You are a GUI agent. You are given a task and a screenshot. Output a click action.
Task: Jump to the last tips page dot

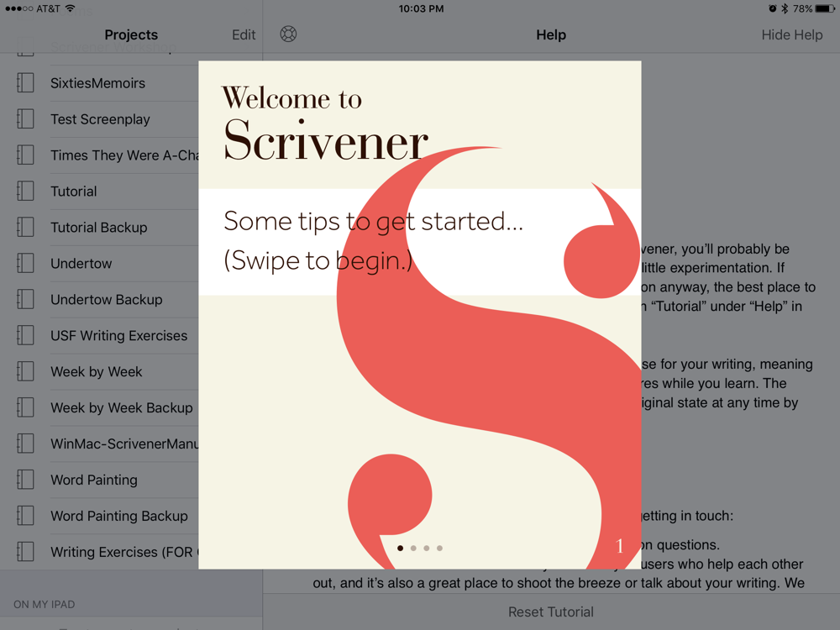click(439, 548)
